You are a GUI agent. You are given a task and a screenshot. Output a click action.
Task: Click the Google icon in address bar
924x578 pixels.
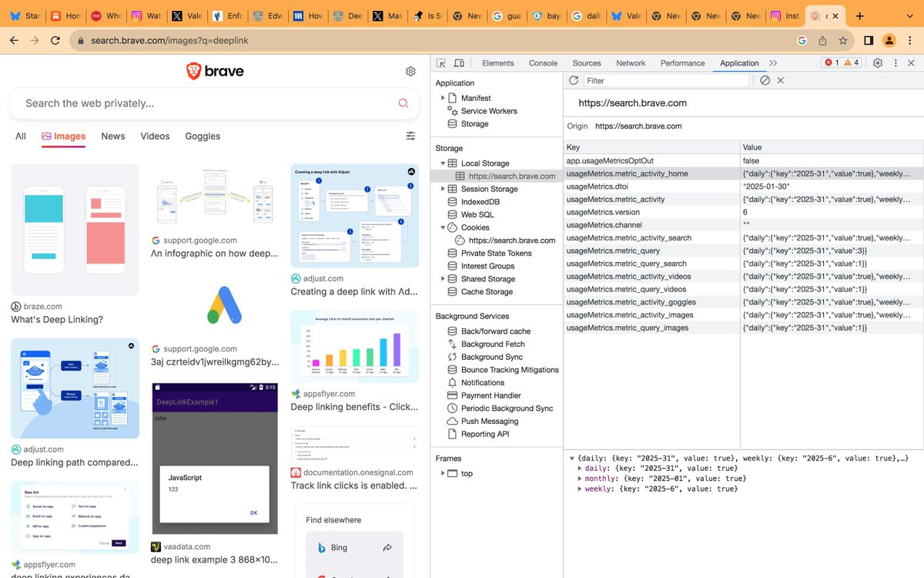coord(802,40)
